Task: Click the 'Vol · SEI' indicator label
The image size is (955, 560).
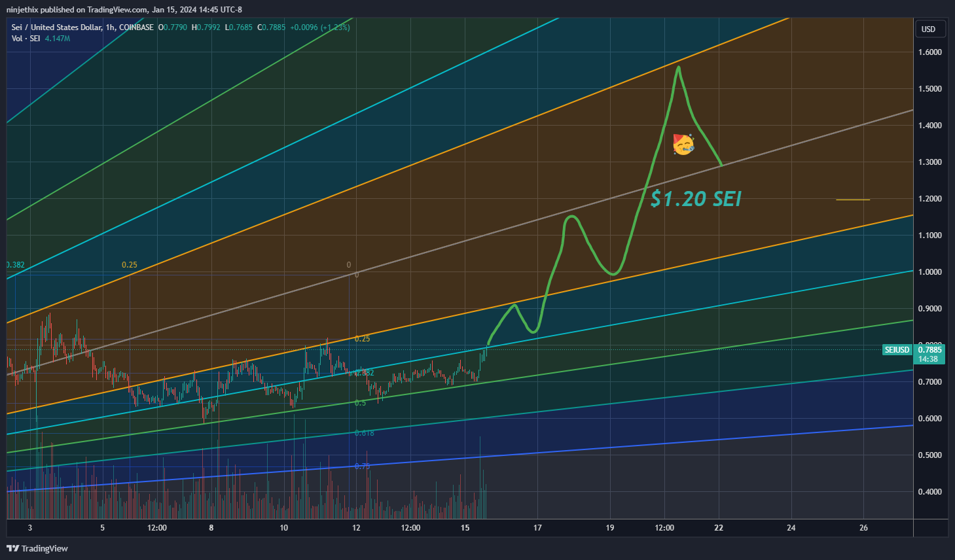Action: pyautogui.click(x=26, y=39)
